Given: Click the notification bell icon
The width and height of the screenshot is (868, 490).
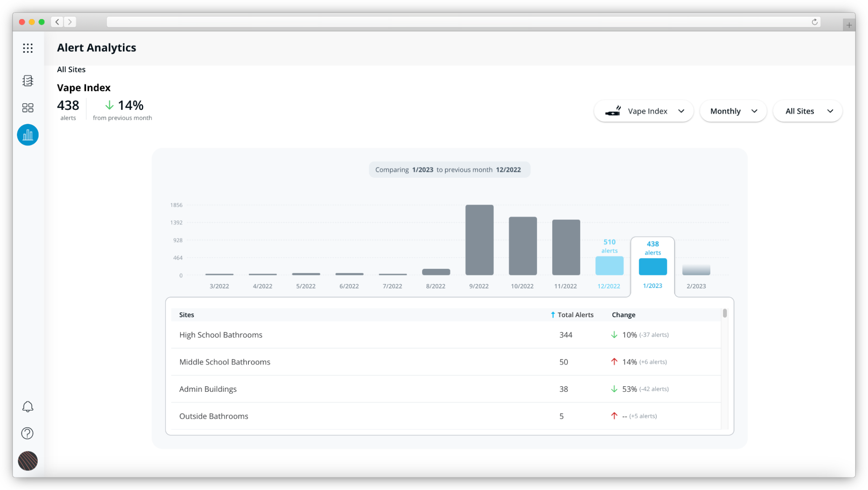Looking at the screenshot, I should click(27, 407).
